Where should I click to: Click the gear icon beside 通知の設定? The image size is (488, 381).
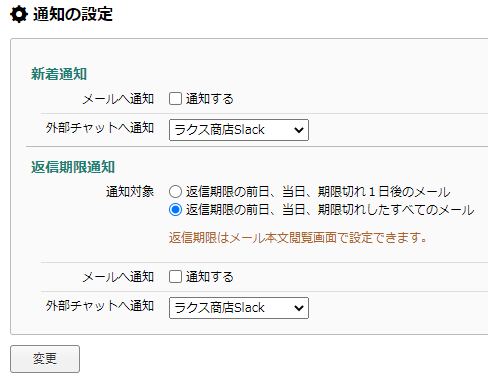tap(19, 15)
